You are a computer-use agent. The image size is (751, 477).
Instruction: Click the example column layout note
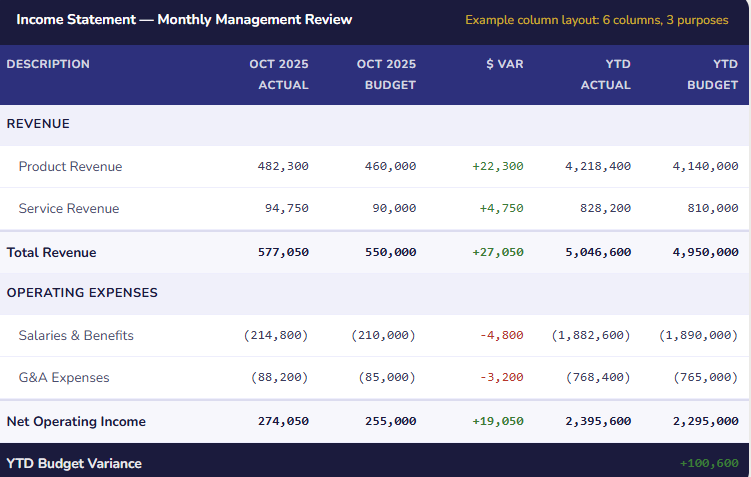(x=596, y=20)
